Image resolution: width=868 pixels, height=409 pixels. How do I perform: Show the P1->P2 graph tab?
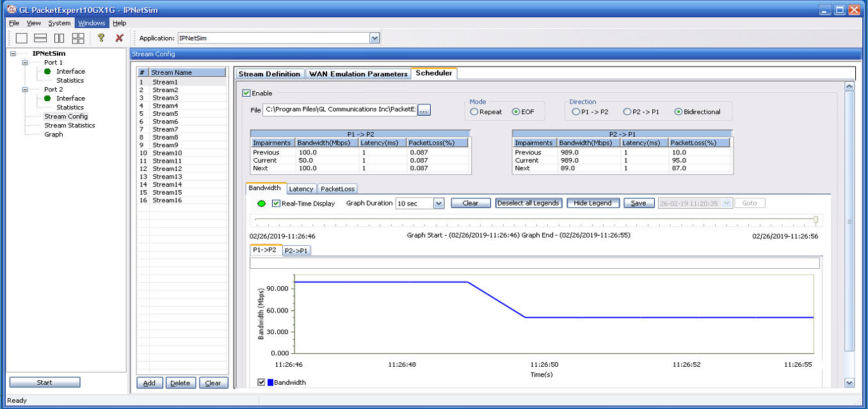[x=265, y=250]
